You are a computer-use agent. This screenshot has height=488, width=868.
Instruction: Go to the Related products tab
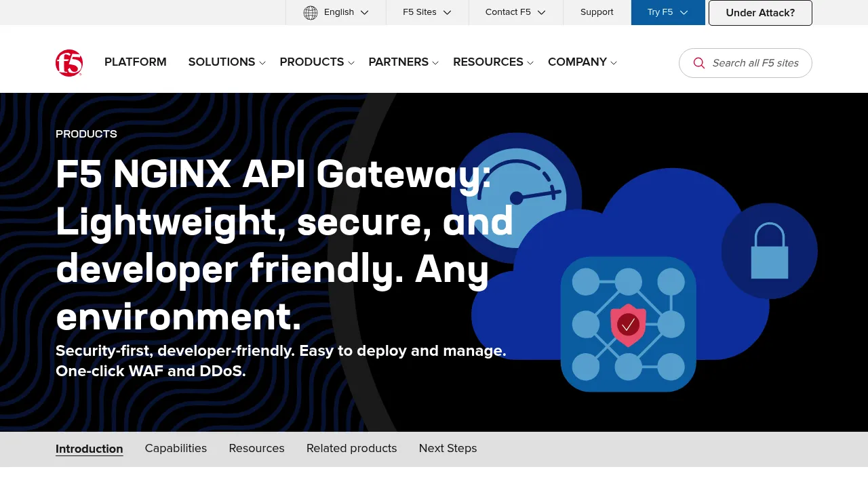coord(351,448)
